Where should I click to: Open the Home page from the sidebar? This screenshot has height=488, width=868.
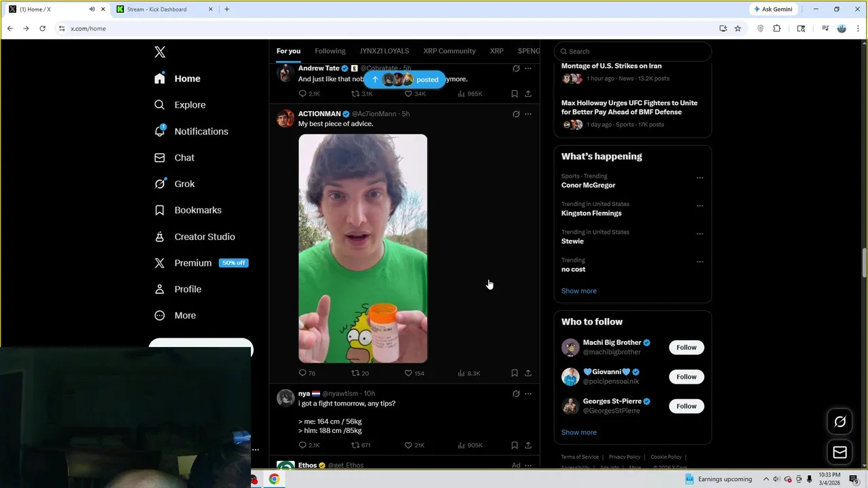coord(177,79)
